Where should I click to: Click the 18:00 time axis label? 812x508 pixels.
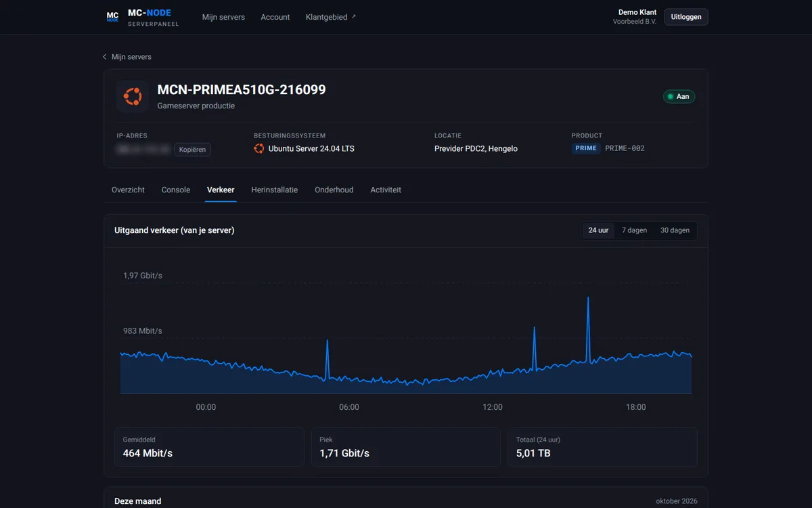636,407
